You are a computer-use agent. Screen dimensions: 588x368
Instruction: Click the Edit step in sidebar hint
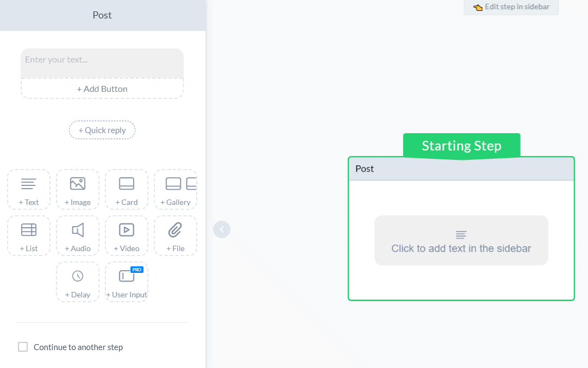[511, 7]
